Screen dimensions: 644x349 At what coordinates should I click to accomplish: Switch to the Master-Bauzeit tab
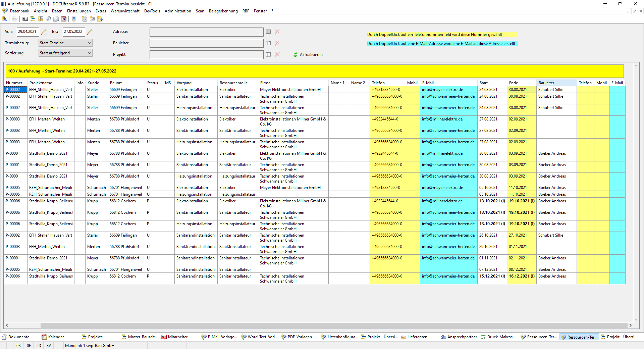[x=140, y=337]
